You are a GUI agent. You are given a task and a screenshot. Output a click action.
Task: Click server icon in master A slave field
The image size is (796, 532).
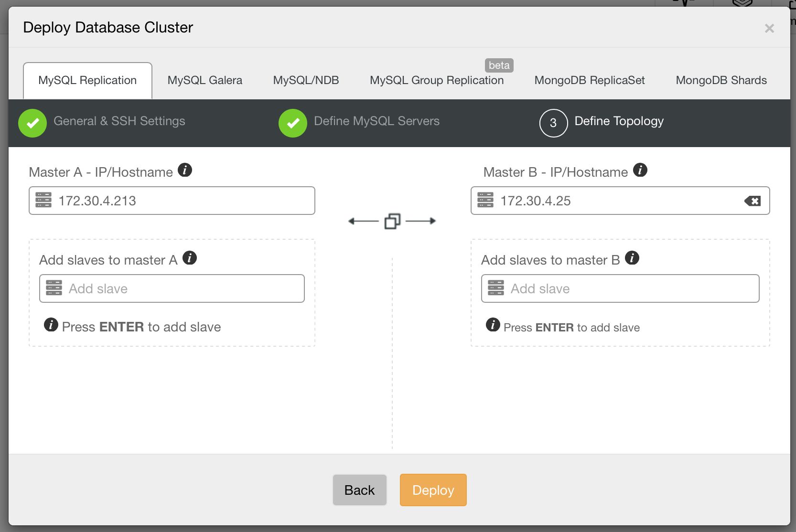coord(54,288)
